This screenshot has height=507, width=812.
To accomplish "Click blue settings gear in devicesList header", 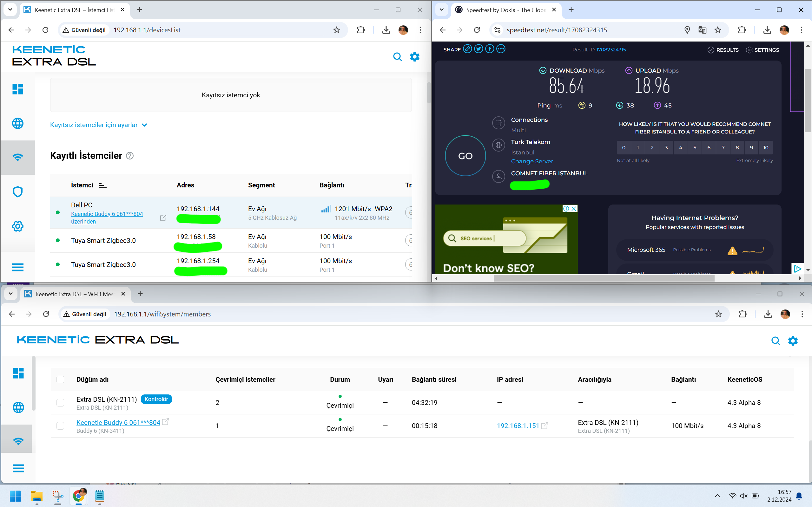I will pos(415,57).
